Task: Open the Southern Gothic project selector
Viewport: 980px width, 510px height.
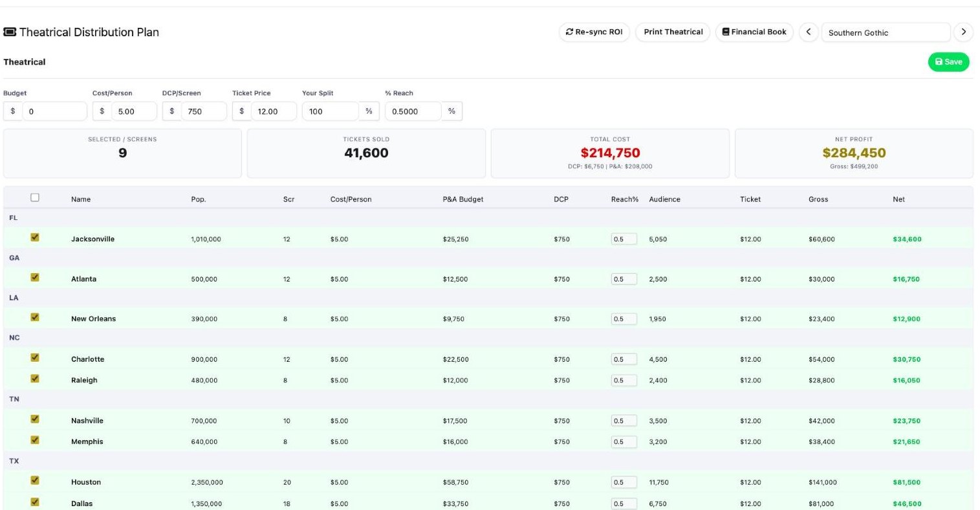Action: pos(886,32)
